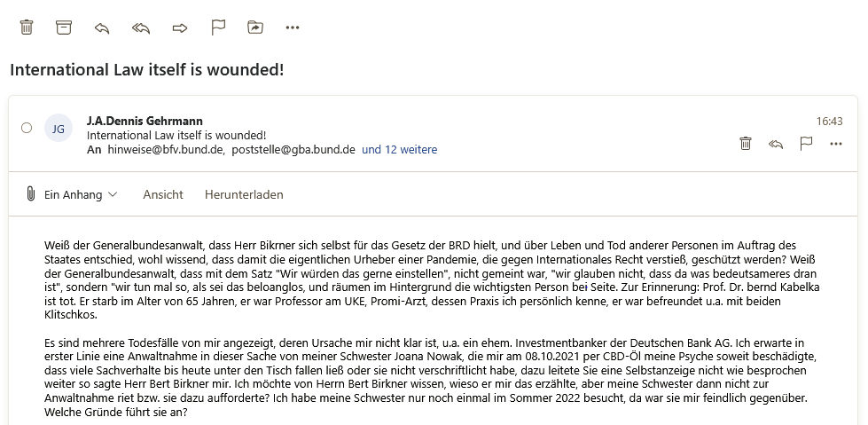Viewport: 868px width, 425px height.
Task: Click the top toolbar Reply All icon
Action: coord(141,28)
